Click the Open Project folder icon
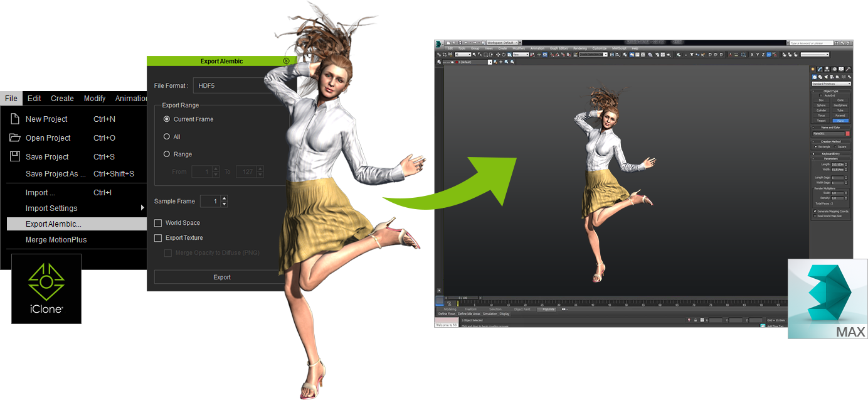Viewport: 868px width, 400px height. (x=14, y=138)
